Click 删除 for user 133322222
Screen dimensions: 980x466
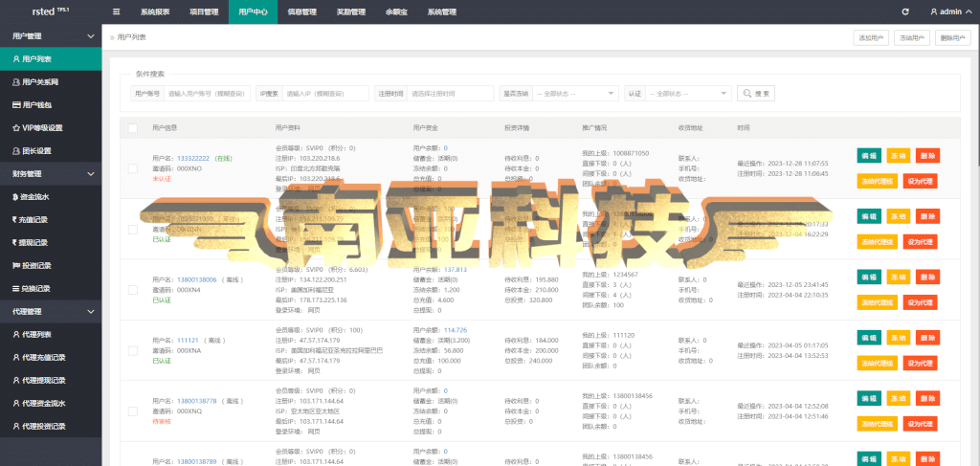927,156
